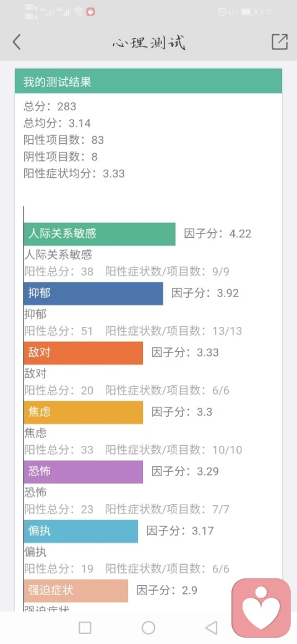Tap the 心理测试 page title
This screenshot has width=297, height=644.
pyautogui.click(x=149, y=42)
